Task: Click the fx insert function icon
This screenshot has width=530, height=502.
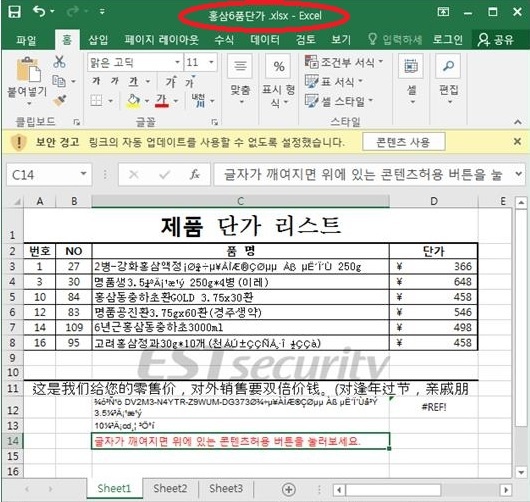Action: coord(194,174)
